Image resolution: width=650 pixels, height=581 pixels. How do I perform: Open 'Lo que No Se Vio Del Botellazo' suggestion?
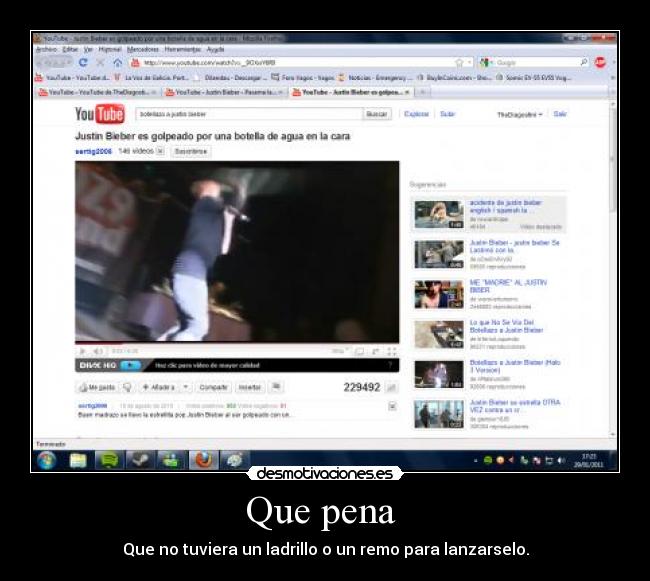pos(506,326)
